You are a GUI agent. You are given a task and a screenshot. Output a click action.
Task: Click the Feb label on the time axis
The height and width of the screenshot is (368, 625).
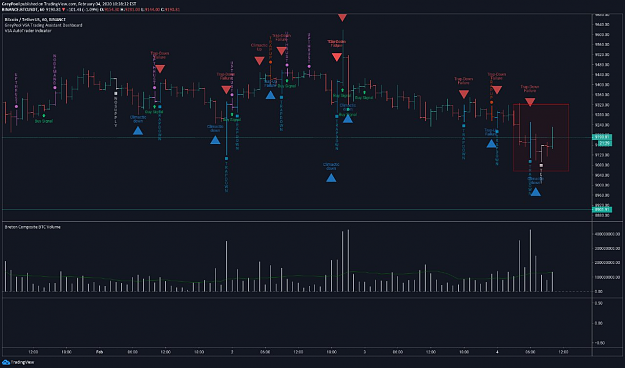99,352
